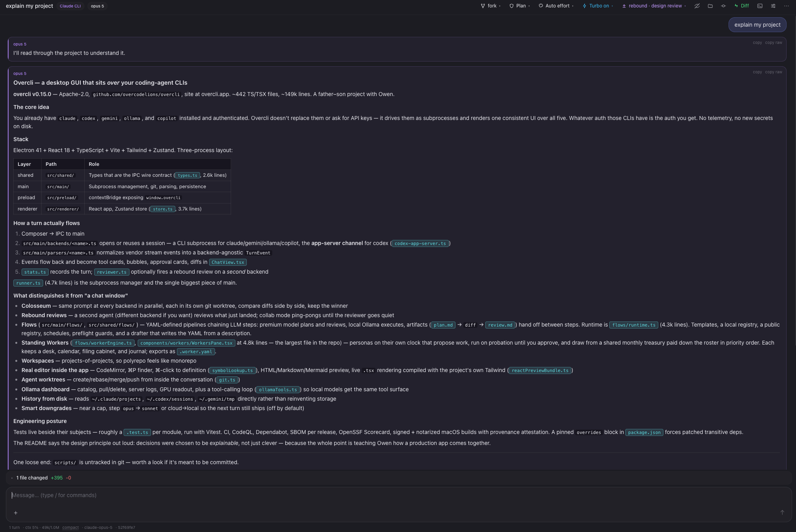Viewport: 796px width, 532px height.
Task: Open the package.json file chip
Action: point(644,432)
